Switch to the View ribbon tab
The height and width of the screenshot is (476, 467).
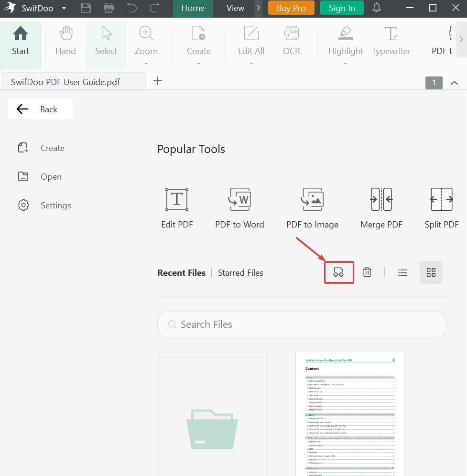pyautogui.click(x=235, y=9)
